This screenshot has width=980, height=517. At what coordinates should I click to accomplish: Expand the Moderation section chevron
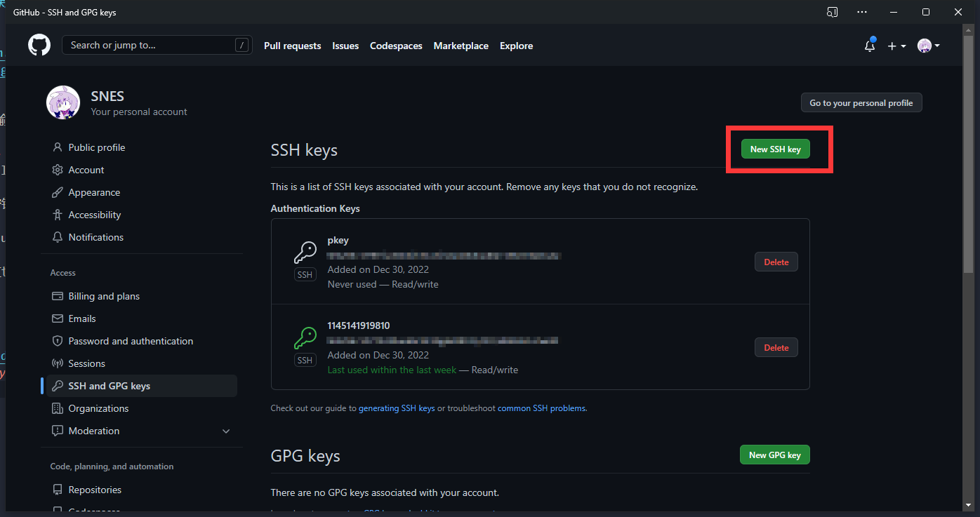tap(226, 431)
